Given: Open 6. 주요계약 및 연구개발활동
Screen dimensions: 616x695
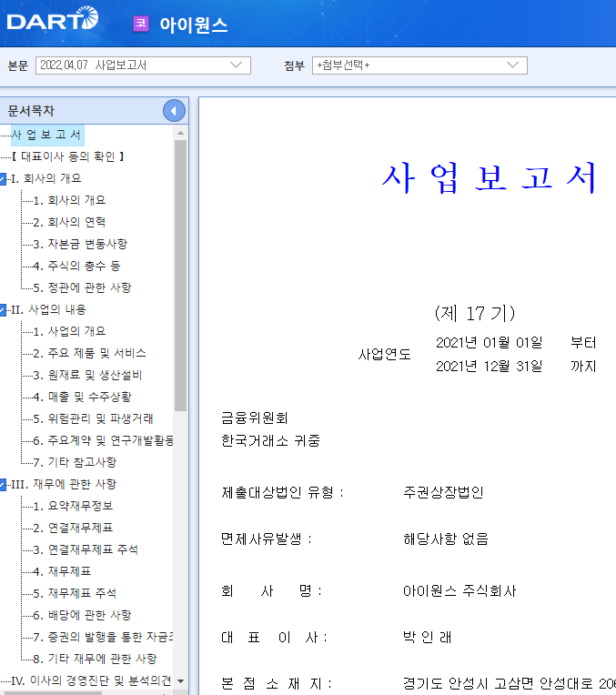Looking at the screenshot, I should 103,440.
